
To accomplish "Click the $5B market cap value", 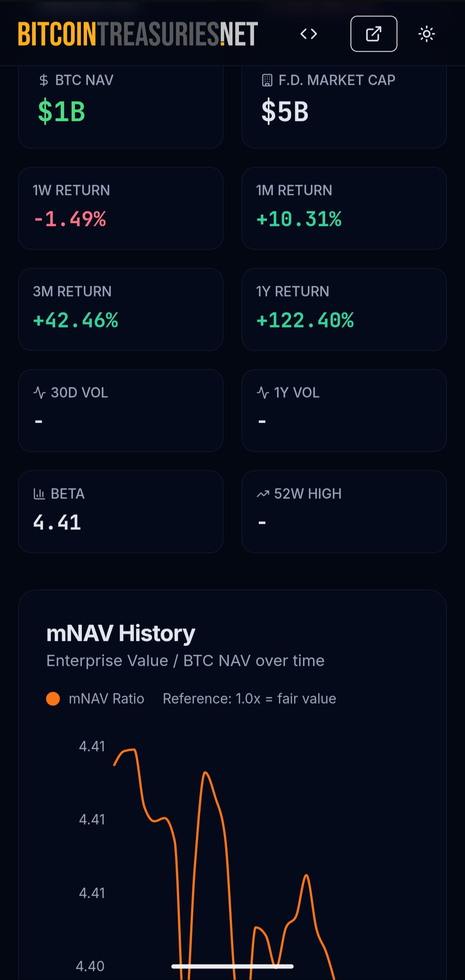I will click(x=285, y=111).
